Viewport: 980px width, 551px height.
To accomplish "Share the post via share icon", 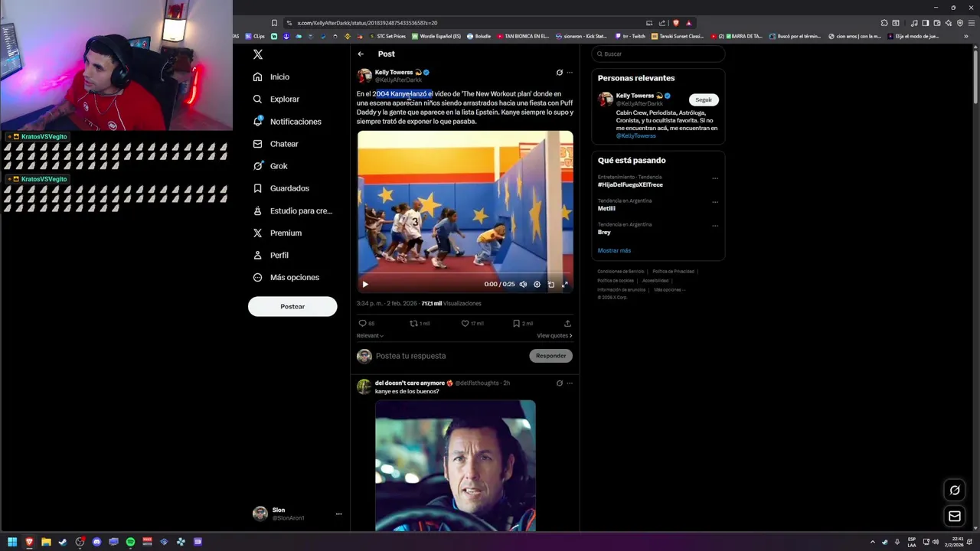I will tap(567, 323).
